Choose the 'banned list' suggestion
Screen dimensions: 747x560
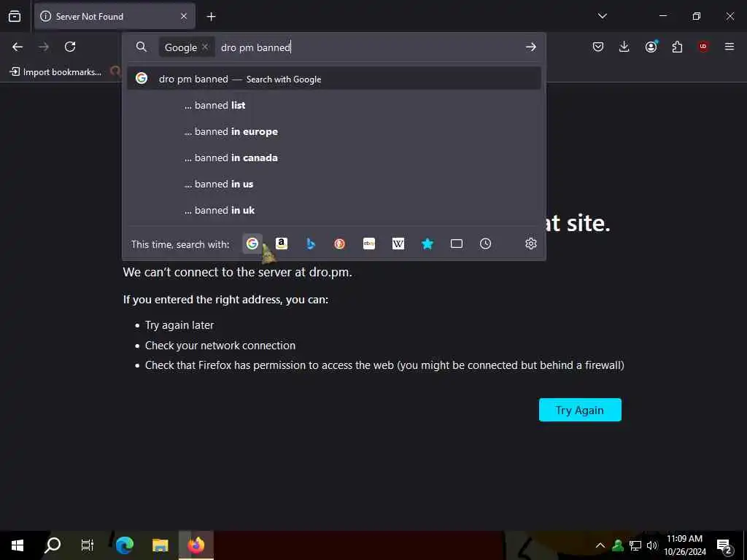(334, 105)
